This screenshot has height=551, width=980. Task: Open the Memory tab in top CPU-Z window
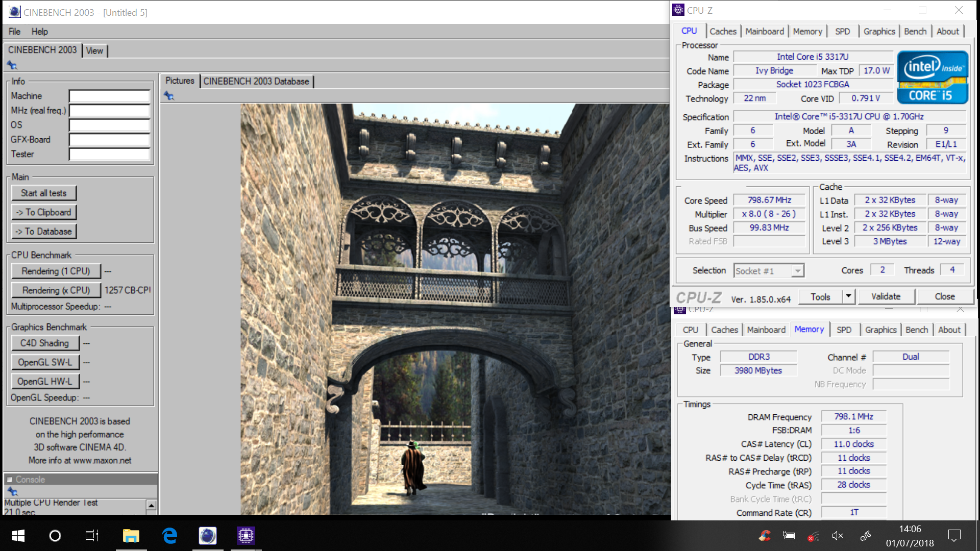click(807, 31)
